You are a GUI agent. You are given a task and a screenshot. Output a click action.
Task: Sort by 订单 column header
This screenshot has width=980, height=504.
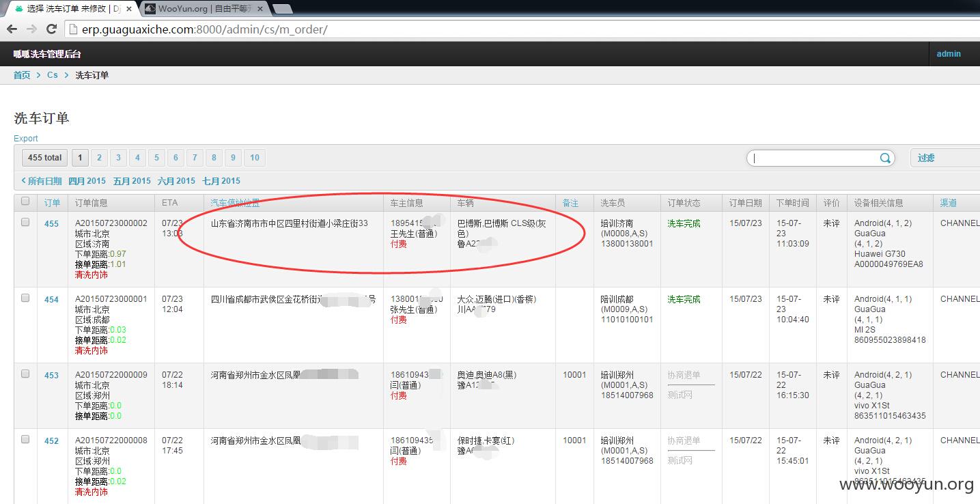tap(52, 203)
